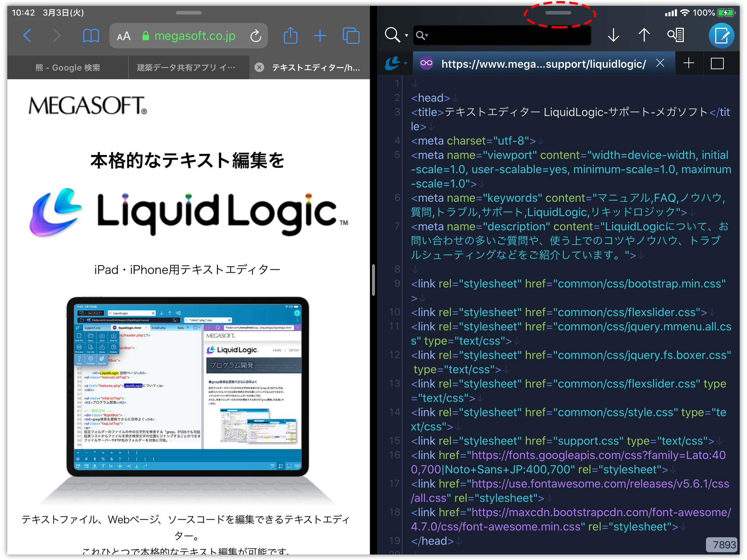Click the </head> closing tag line

[x=432, y=541]
